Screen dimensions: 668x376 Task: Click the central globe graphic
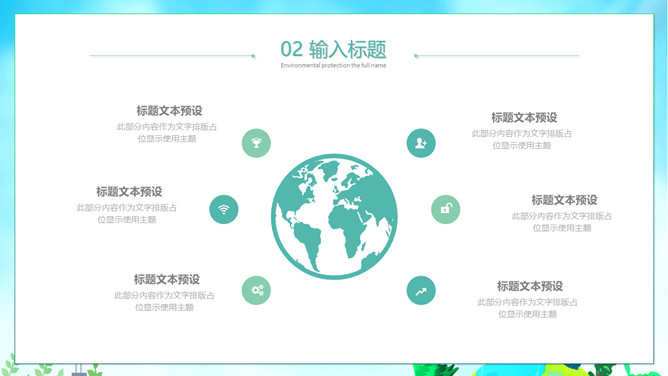pyautogui.click(x=334, y=217)
